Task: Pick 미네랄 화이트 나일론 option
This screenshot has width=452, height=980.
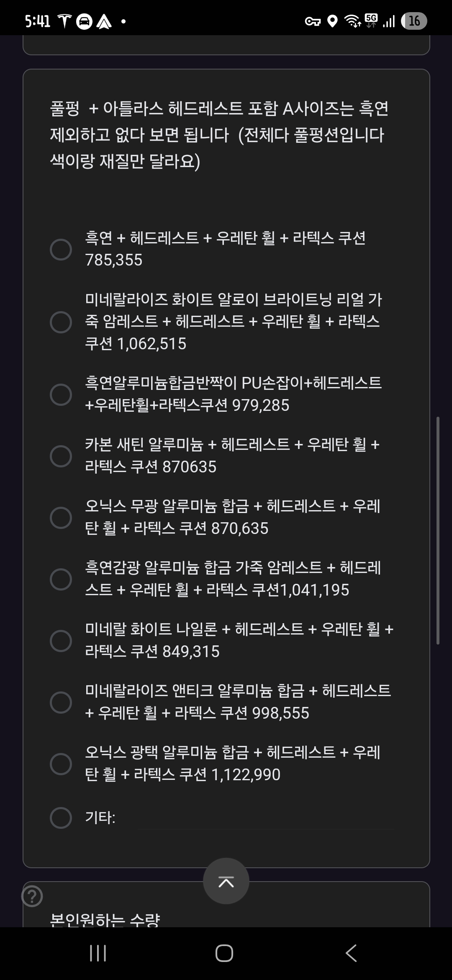Action: (x=61, y=641)
